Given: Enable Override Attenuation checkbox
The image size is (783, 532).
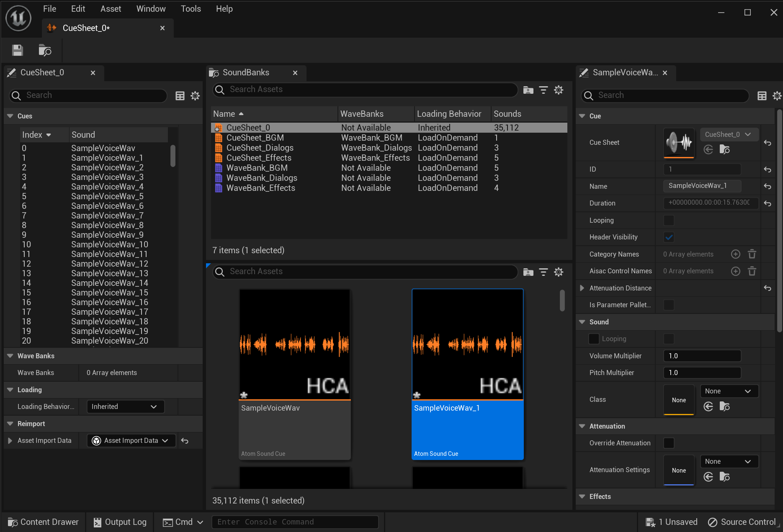Looking at the screenshot, I should (x=668, y=443).
